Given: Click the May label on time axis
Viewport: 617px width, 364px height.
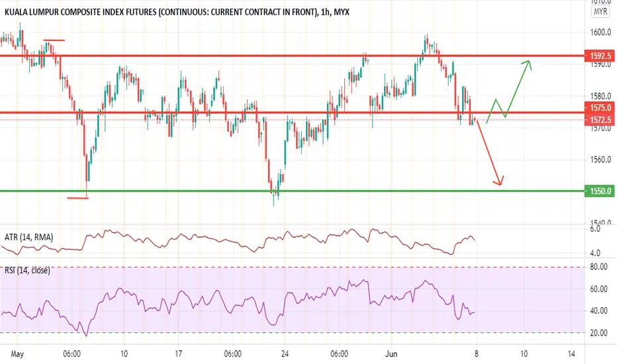Looking at the screenshot, I should click(x=17, y=354).
